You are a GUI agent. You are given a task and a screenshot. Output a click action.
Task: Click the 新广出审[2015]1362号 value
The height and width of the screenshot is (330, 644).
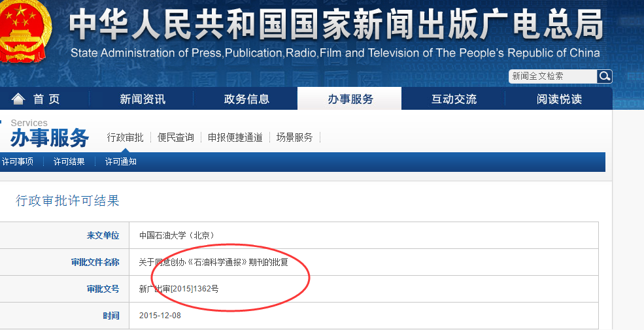(178, 289)
